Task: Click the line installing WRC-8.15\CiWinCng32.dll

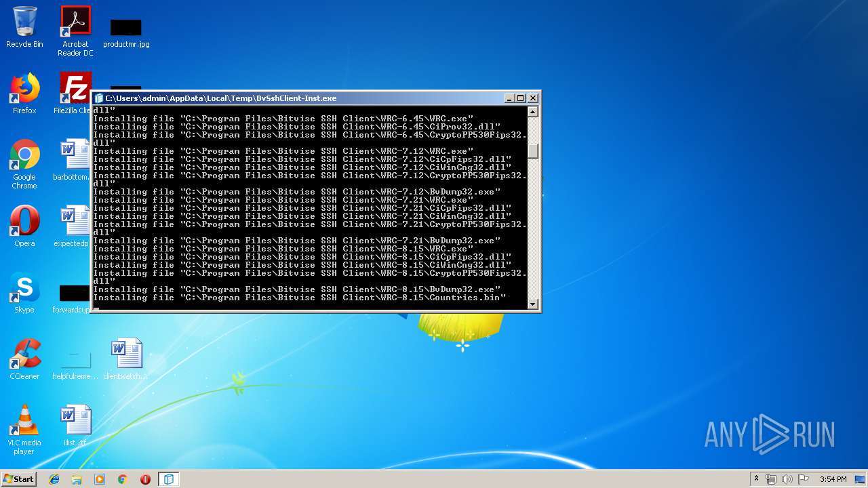Action: [x=302, y=265]
